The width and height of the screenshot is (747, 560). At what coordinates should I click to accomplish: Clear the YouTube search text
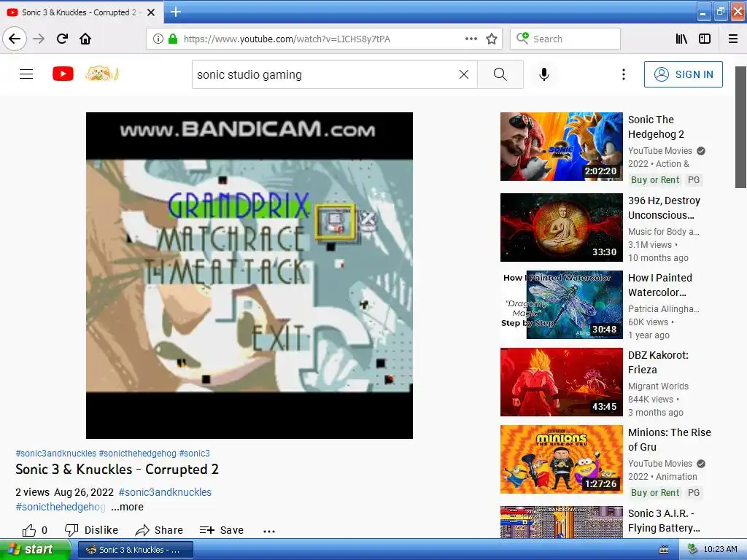tap(463, 74)
